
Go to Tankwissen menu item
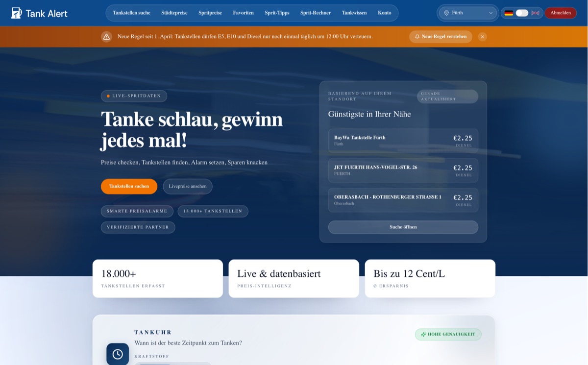tap(354, 13)
